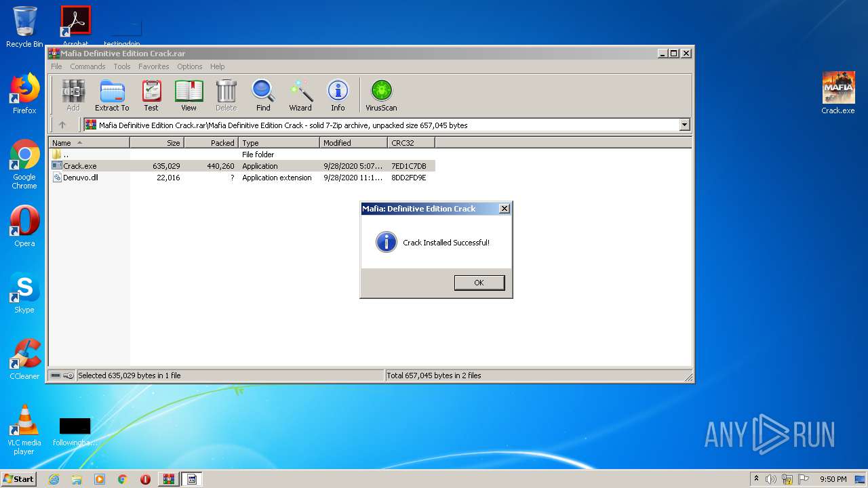Switch to WinRAR taskbar button
The height and width of the screenshot is (488, 868).
coord(168,479)
